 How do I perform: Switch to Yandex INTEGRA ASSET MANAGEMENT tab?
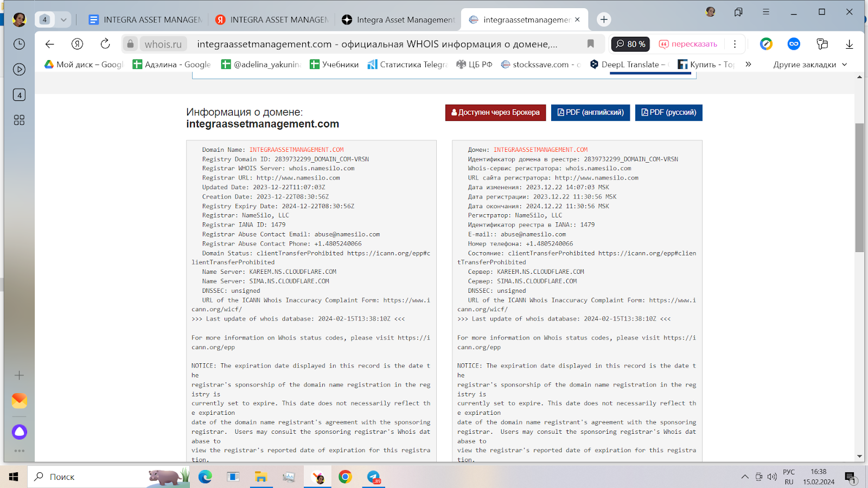[272, 20]
